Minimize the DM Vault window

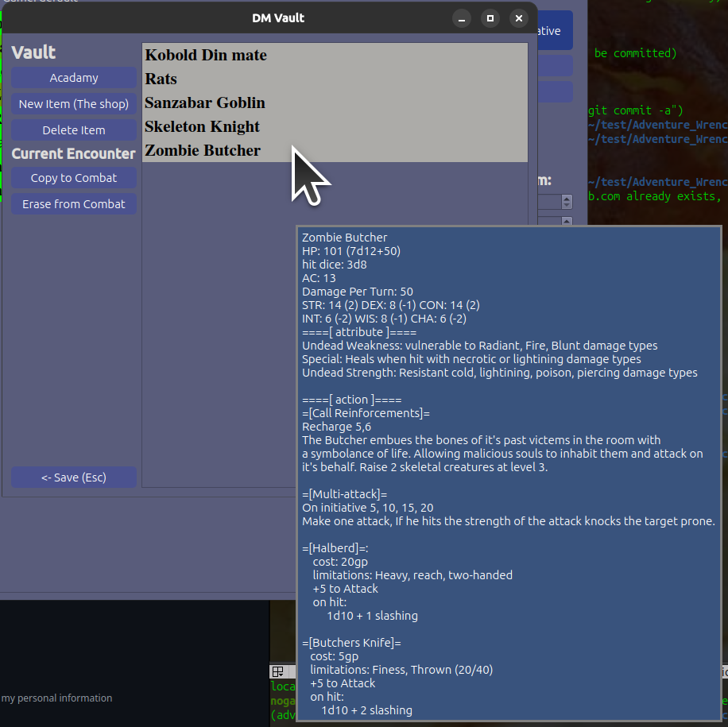click(462, 18)
